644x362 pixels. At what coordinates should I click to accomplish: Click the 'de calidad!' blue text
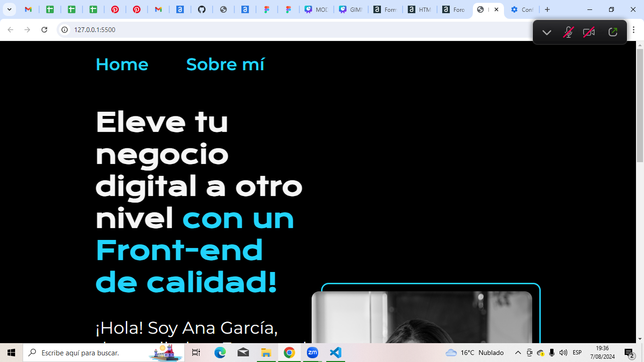[x=186, y=283]
